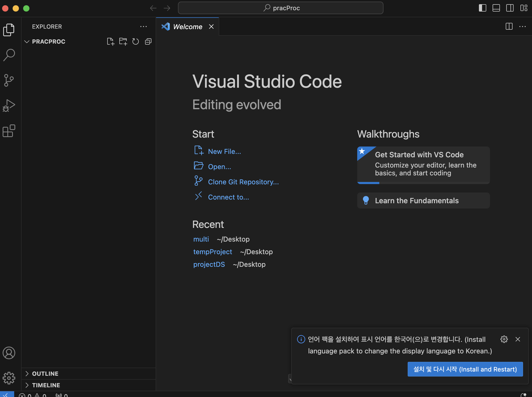532x397 pixels.
Task: Expand the OUTLINE section
Action: click(45, 374)
